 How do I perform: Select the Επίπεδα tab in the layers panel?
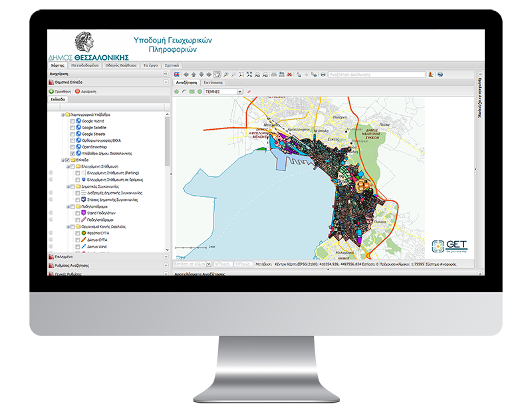(x=58, y=100)
